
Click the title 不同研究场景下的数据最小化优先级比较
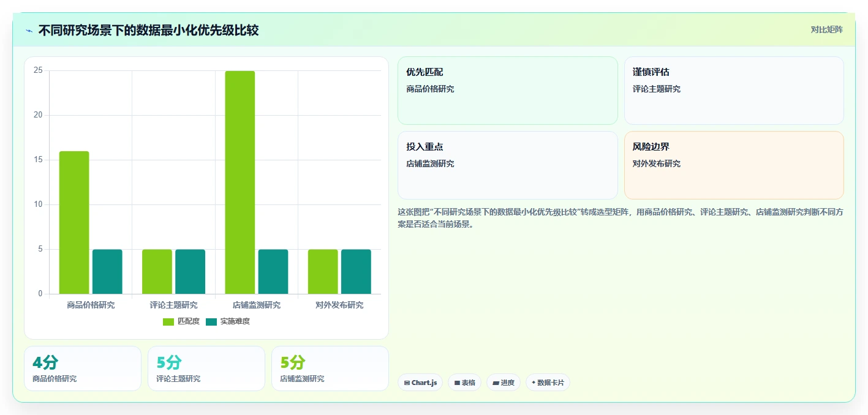(148, 30)
